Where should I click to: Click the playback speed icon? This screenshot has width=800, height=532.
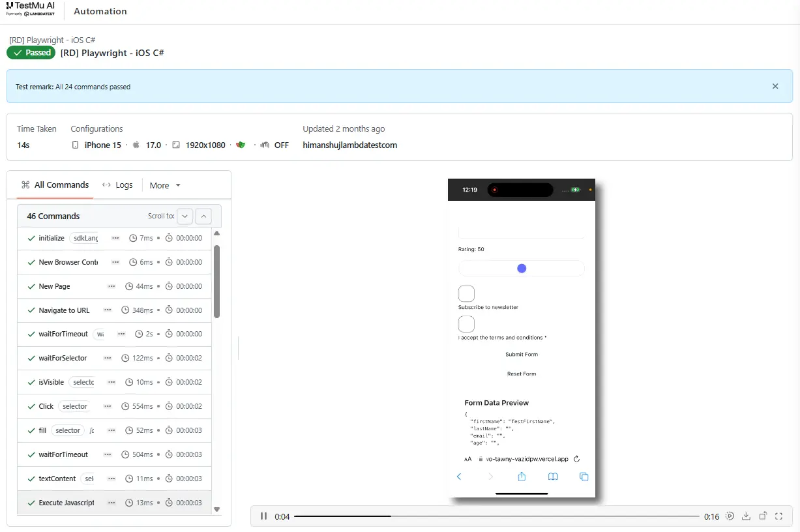(x=730, y=516)
